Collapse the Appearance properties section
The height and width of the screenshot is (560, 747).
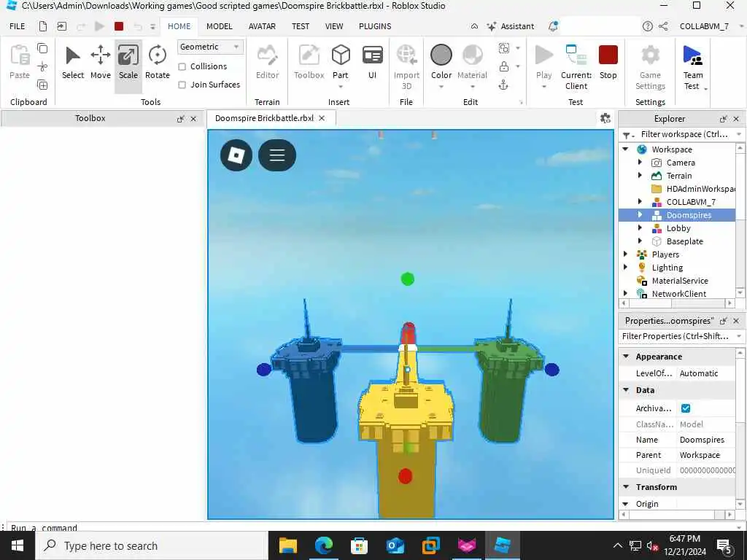[x=626, y=356]
